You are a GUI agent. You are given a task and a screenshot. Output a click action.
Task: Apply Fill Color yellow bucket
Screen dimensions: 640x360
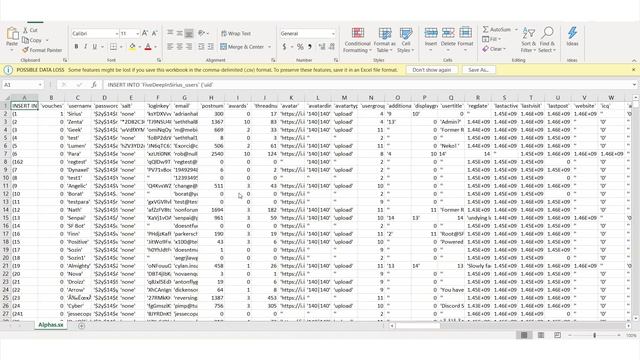point(132,47)
